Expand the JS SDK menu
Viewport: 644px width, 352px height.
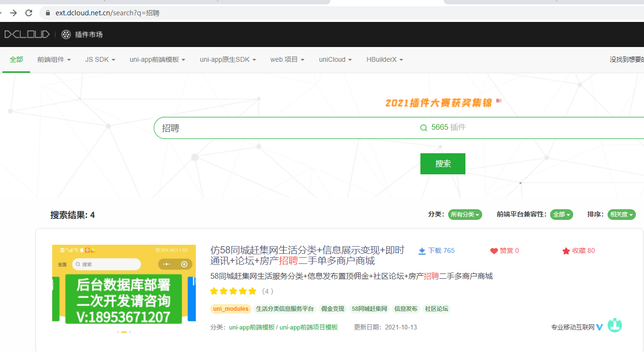pyautogui.click(x=100, y=59)
